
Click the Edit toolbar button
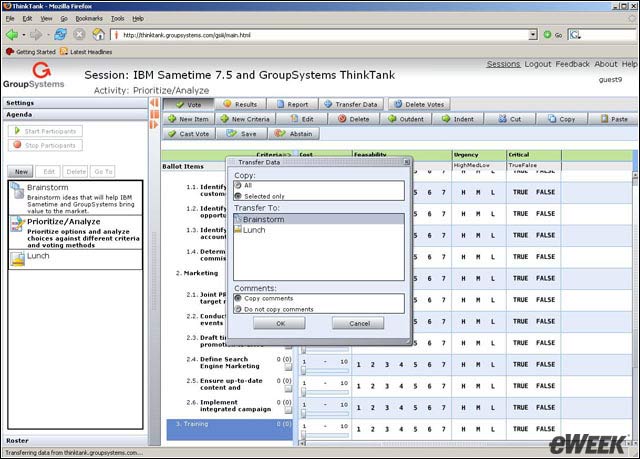tap(302, 119)
